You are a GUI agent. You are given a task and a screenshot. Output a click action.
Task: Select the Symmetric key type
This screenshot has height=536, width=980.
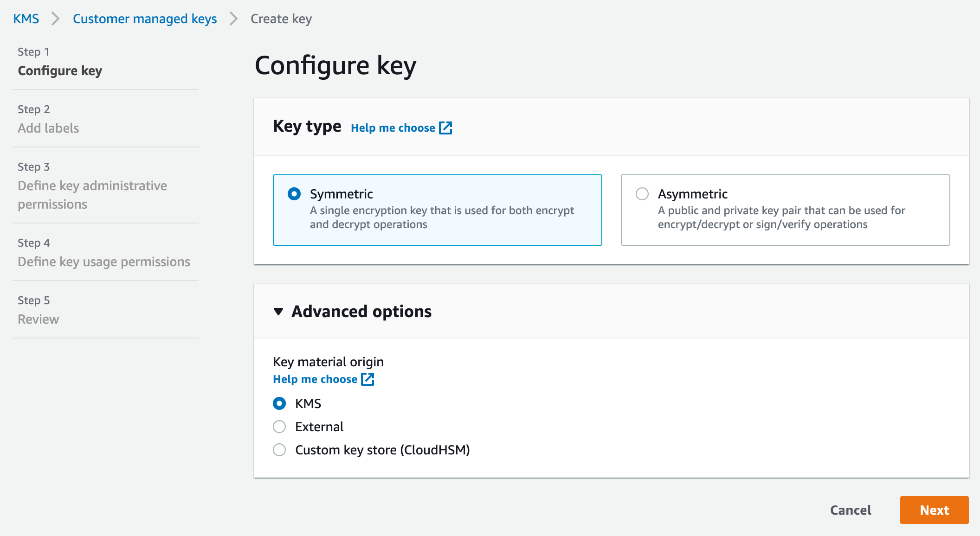[x=294, y=194]
